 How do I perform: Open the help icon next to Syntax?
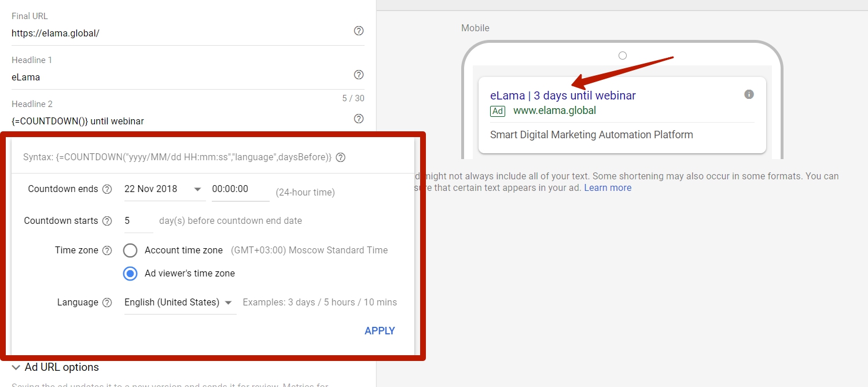pos(341,157)
